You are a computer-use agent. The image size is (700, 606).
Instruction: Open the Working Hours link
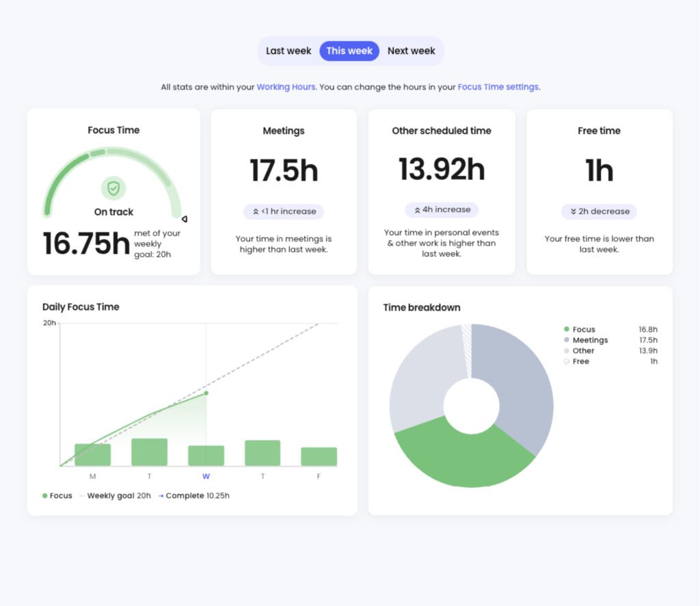click(x=286, y=87)
